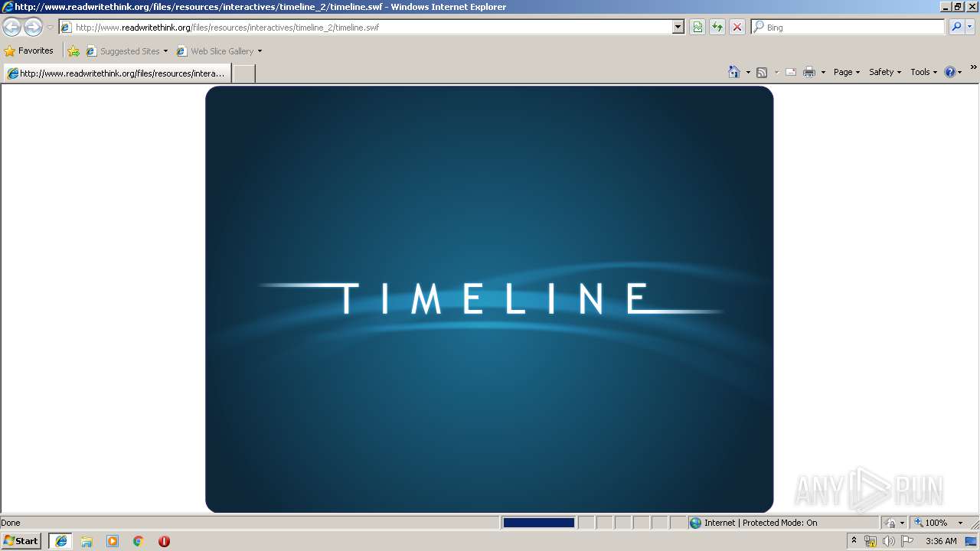Viewport: 980px width, 551px height.
Task: Click the RSS Feeds icon
Action: [762, 72]
